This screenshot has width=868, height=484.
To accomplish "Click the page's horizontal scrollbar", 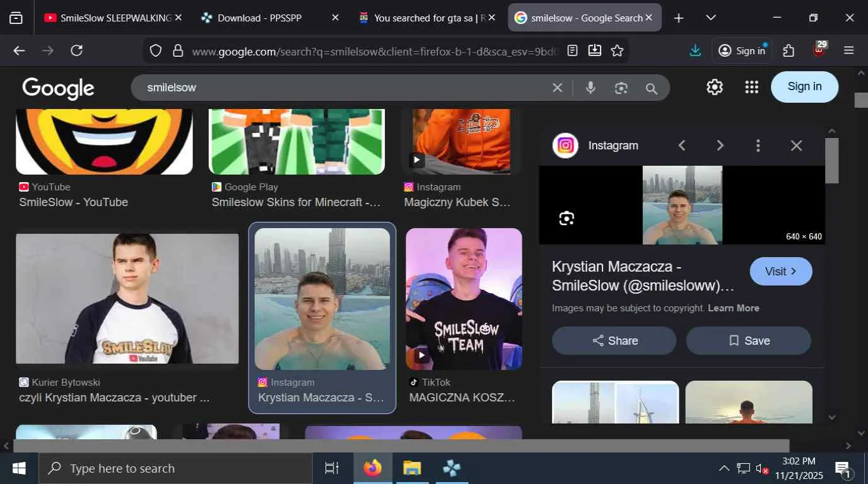I will tap(401, 446).
